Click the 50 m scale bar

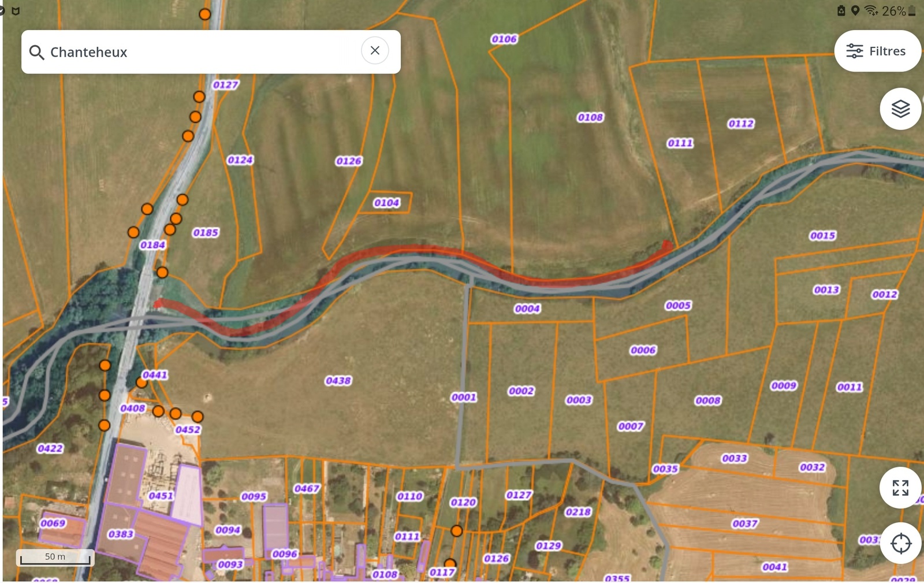click(55, 557)
